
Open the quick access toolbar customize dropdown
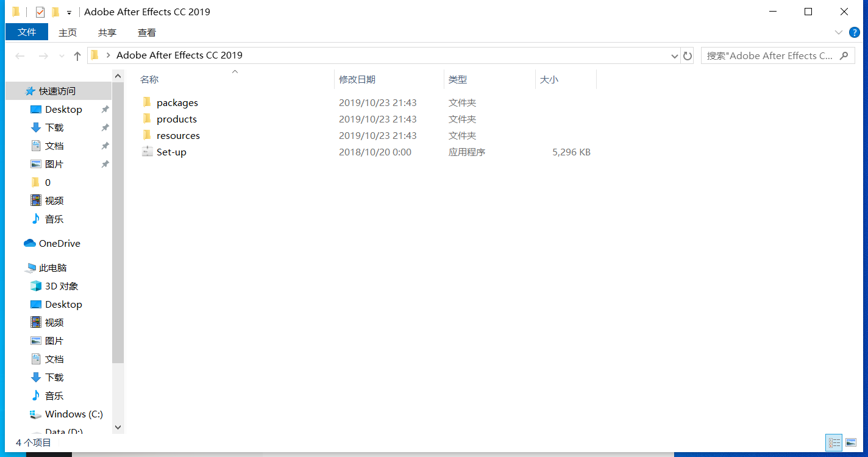click(x=69, y=12)
